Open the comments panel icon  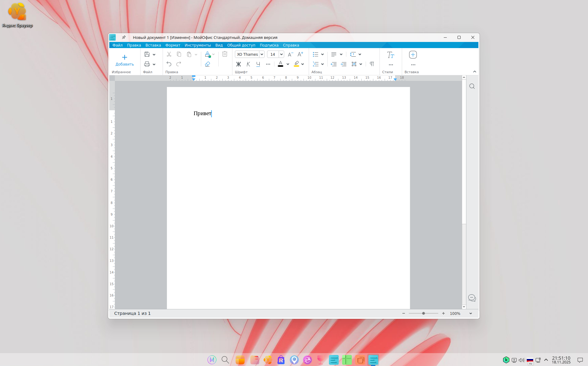472,298
